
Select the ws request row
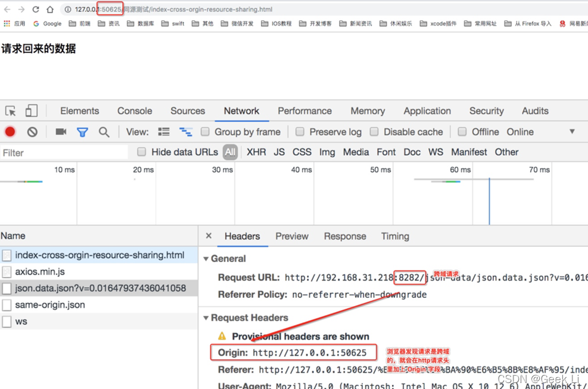tap(99, 322)
